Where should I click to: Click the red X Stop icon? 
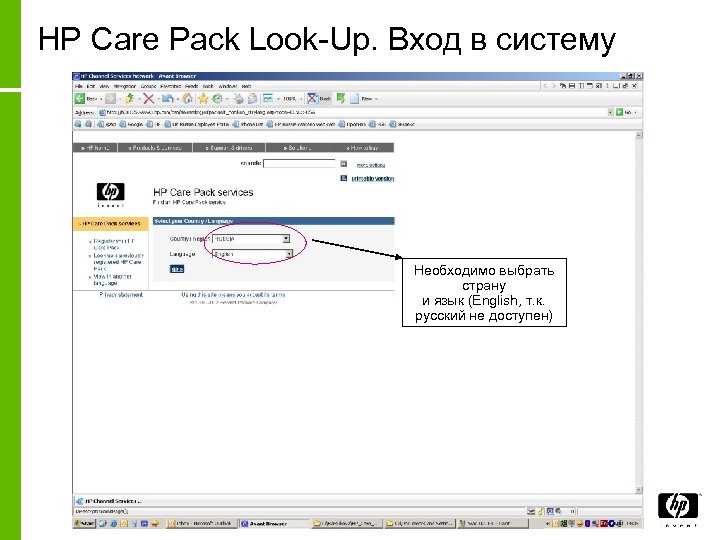pyautogui.click(x=148, y=99)
